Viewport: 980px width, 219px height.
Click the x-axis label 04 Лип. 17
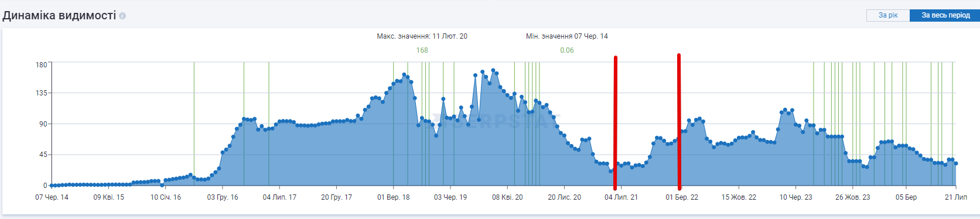(x=279, y=197)
